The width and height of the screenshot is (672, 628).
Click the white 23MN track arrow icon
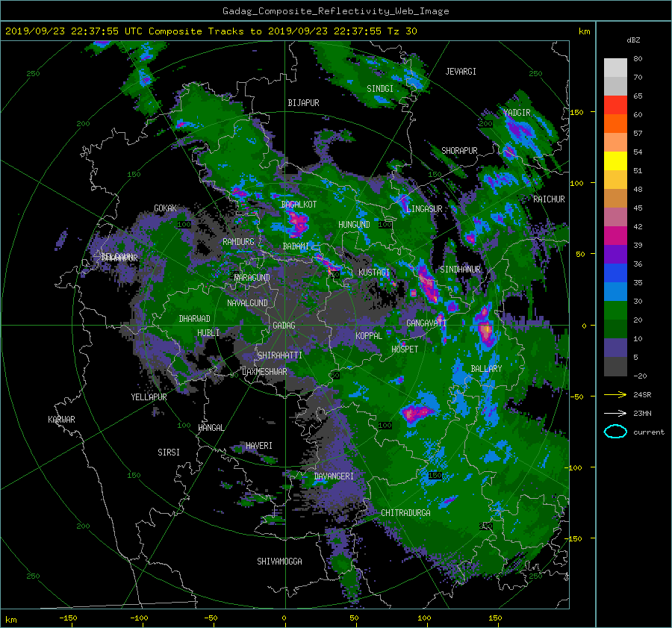pyautogui.click(x=615, y=413)
